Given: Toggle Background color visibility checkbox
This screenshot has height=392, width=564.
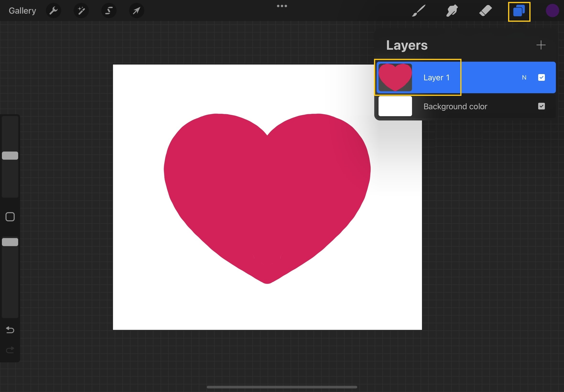Looking at the screenshot, I should (x=541, y=106).
